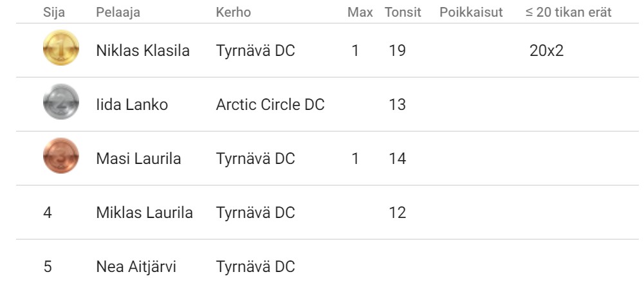This screenshot has height=290, width=644.
Task: Open player Niklas Klasila
Action: coord(143,51)
